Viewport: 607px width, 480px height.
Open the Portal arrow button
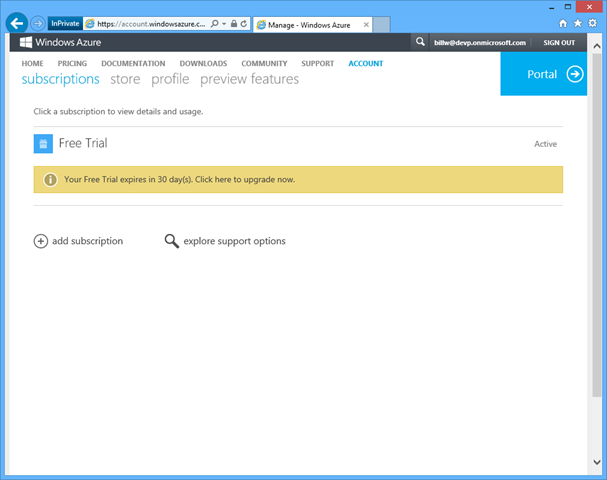[x=574, y=74]
